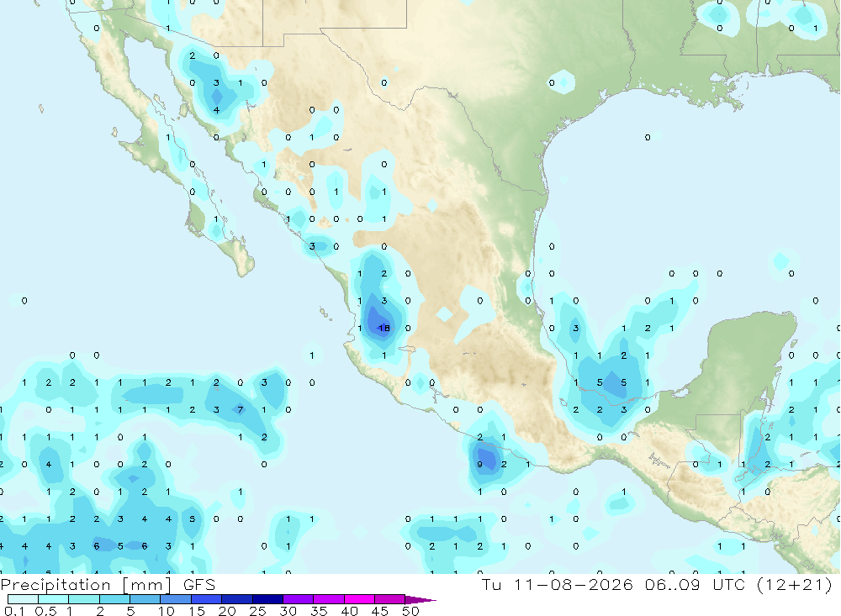Click the legend label "45"
841x616 pixels.
380,611
